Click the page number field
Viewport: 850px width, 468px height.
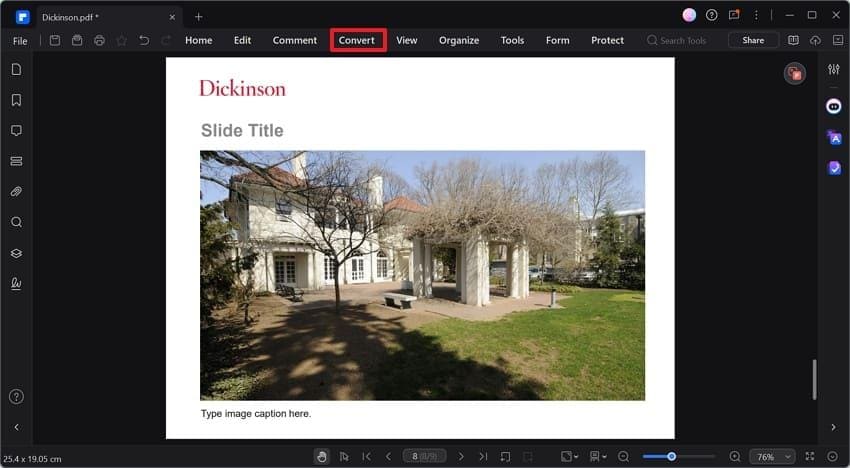(424, 457)
